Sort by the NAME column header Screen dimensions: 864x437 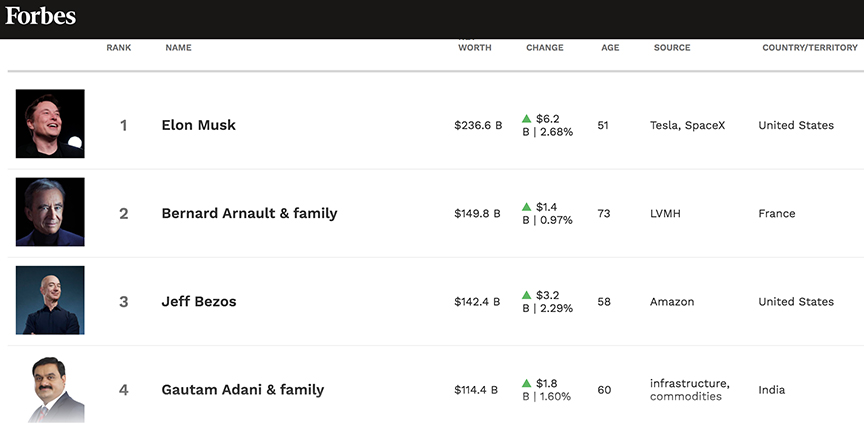[179, 48]
